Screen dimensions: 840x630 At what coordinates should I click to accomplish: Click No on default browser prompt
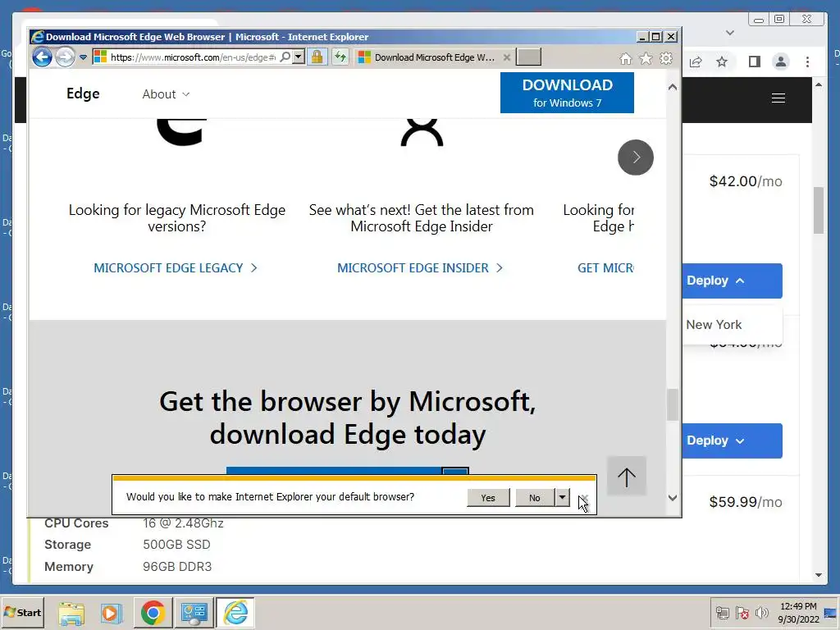(535, 498)
